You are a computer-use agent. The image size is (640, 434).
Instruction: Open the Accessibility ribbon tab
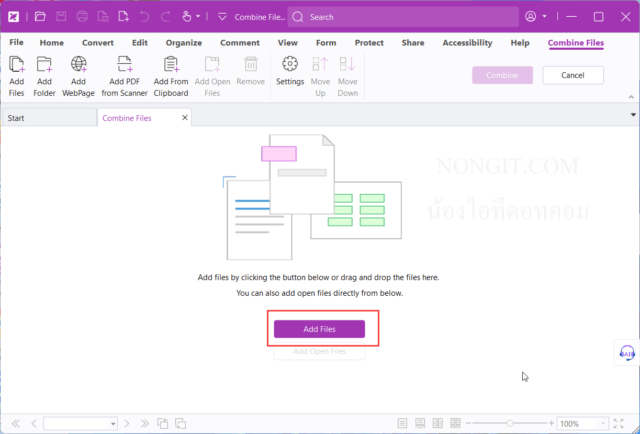pos(467,42)
